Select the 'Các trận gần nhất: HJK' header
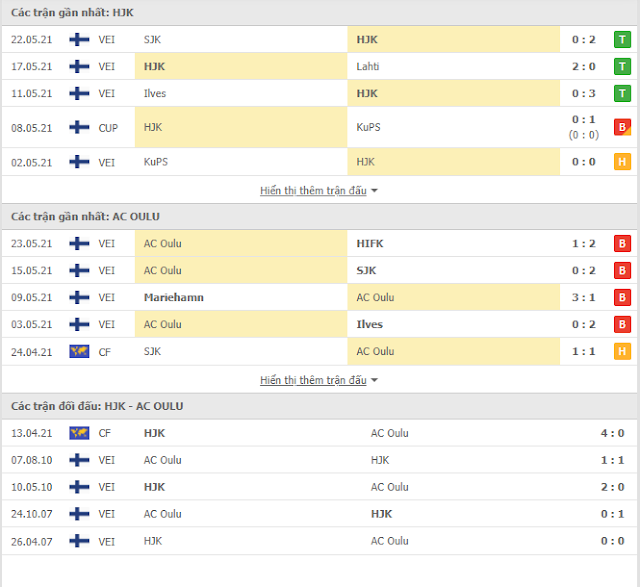 (x=72, y=13)
